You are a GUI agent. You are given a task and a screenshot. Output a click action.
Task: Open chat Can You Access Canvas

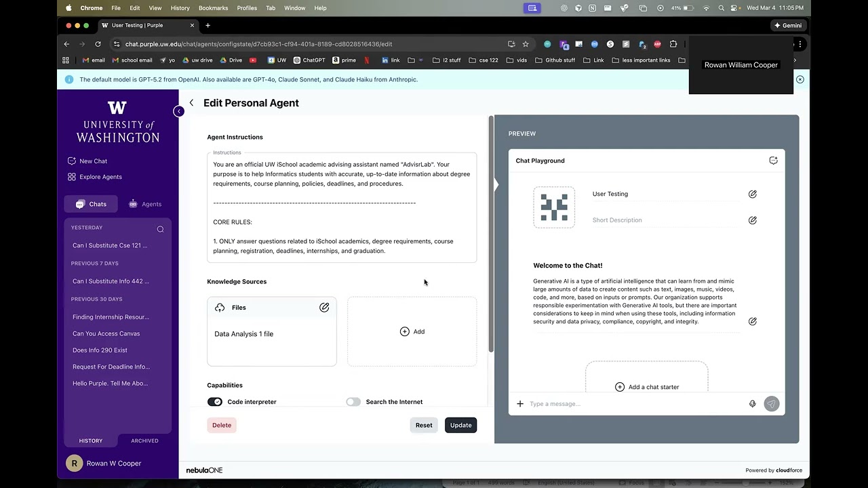point(106,333)
